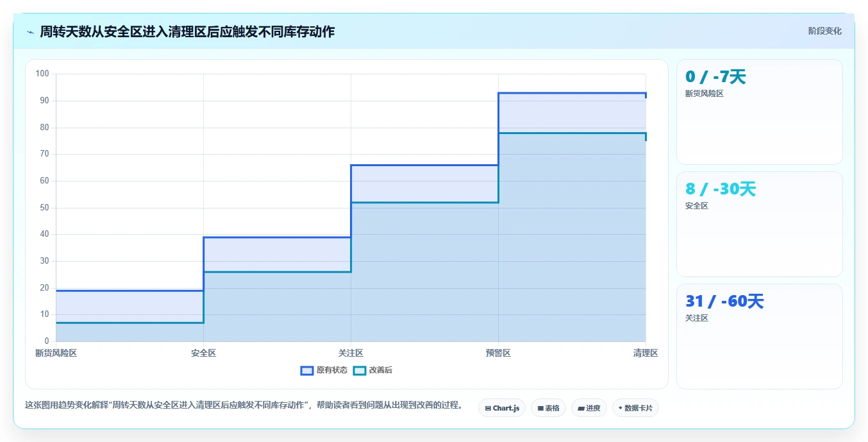
Task: Open the 断货风险区 data card
Action: pos(760,112)
